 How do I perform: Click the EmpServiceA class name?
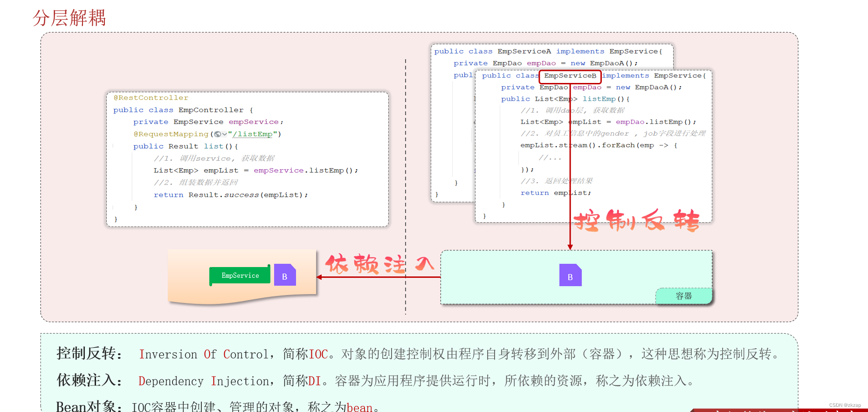524,51
